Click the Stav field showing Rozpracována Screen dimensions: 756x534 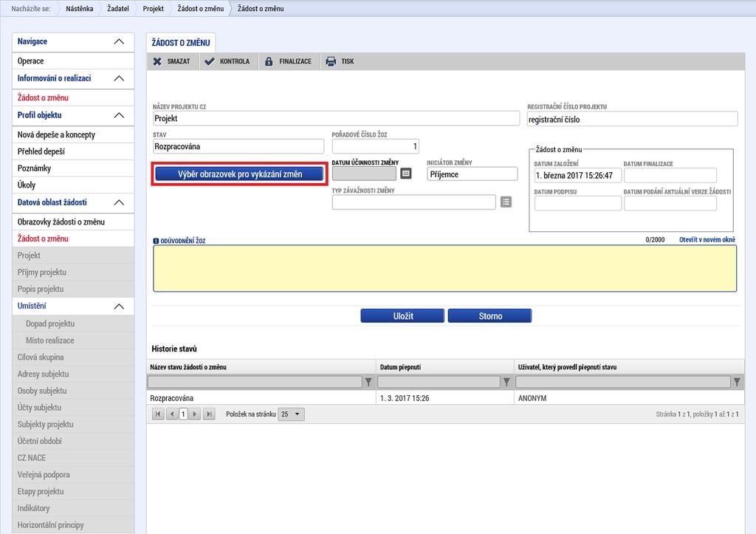[238, 146]
